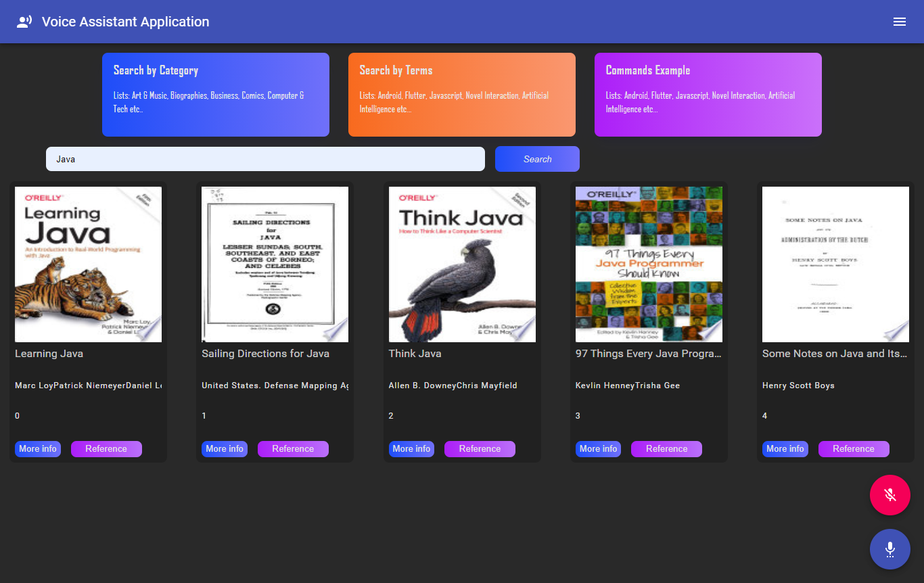Click Reference for Learning Java
This screenshot has height=583, width=924.
(106, 449)
